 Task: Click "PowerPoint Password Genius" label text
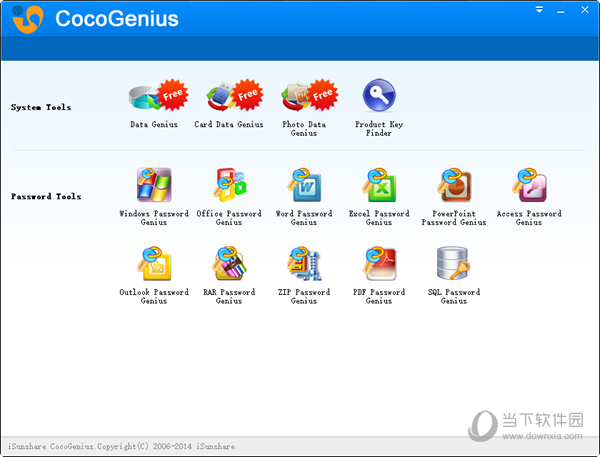click(454, 218)
